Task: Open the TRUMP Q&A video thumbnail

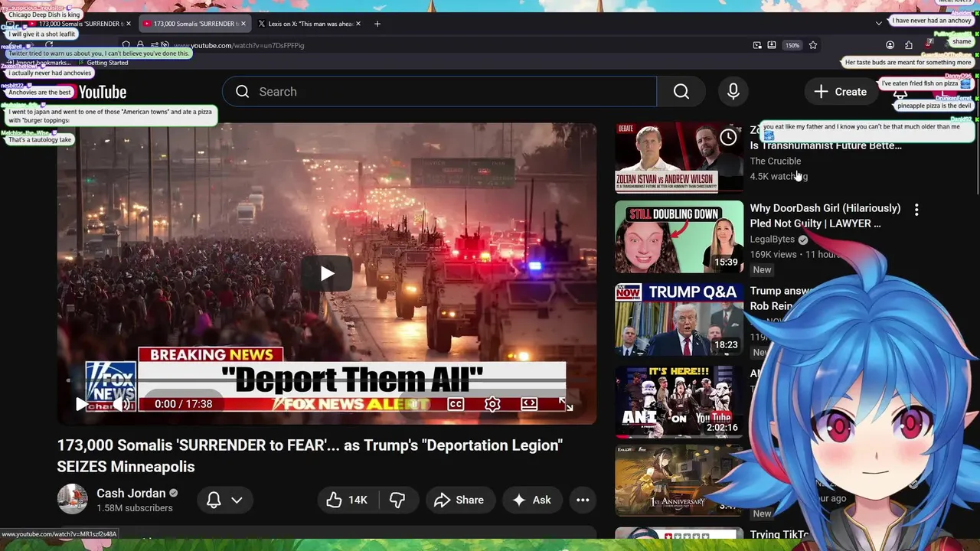Action: point(679,319)
